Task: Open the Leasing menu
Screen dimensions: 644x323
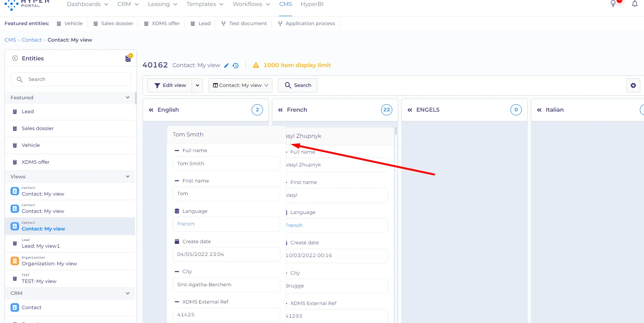Action: [x=162, y=4]
